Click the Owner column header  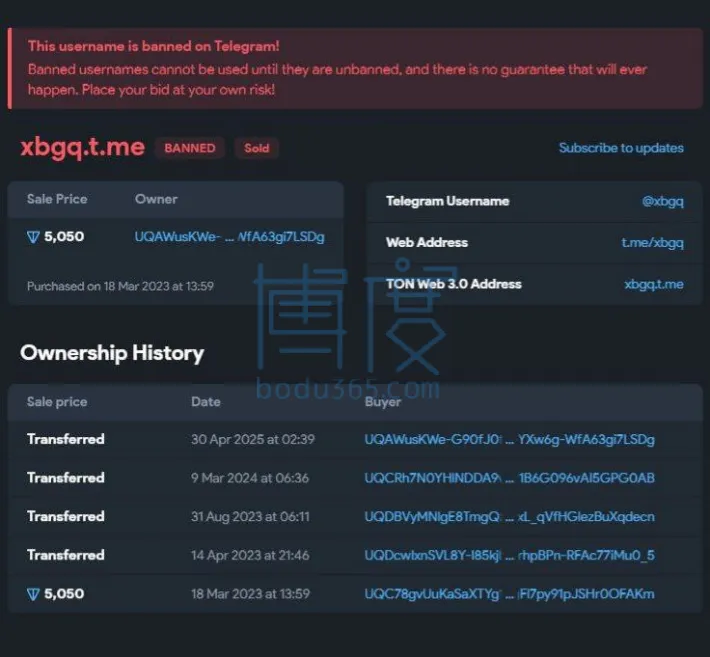[x=156, y=199]
